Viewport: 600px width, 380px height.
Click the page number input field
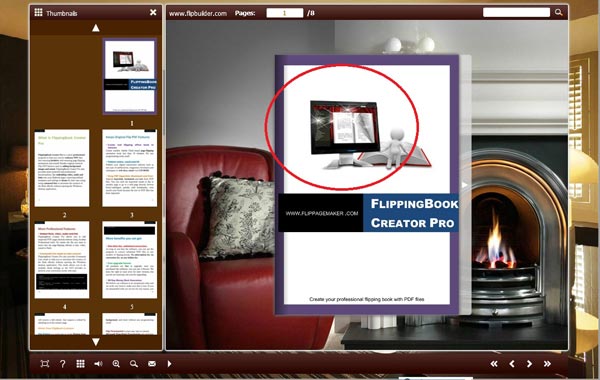(x=285, y=13)
